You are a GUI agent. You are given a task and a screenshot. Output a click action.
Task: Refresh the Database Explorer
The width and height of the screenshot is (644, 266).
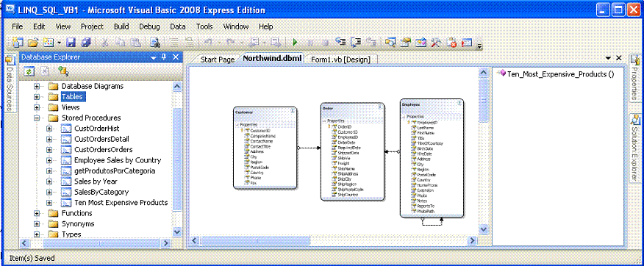(x=29, y=71)
